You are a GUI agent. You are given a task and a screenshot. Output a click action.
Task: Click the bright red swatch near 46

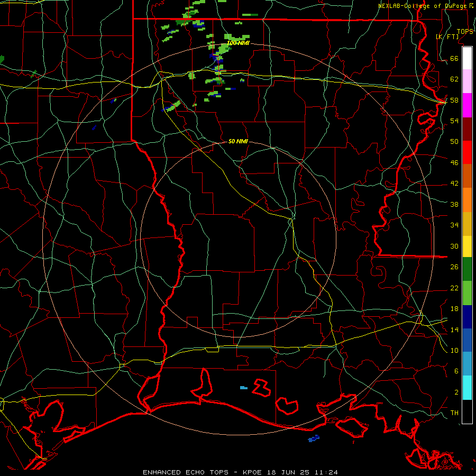pos(467,152)
